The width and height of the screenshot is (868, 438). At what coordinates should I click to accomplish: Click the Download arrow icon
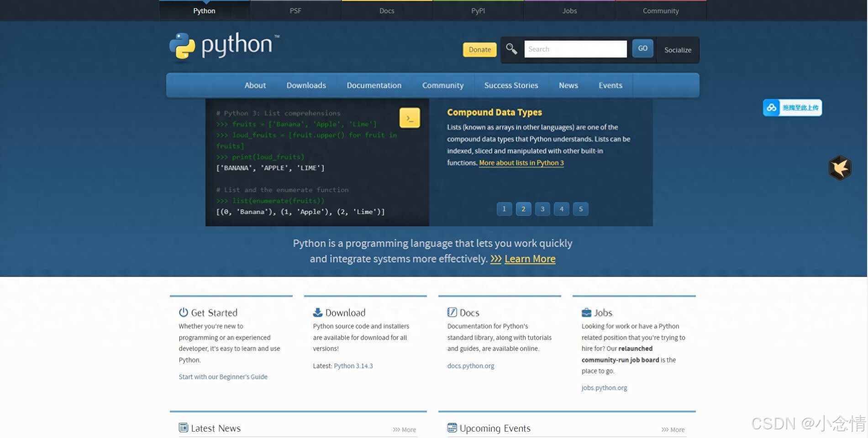point(318,313)
